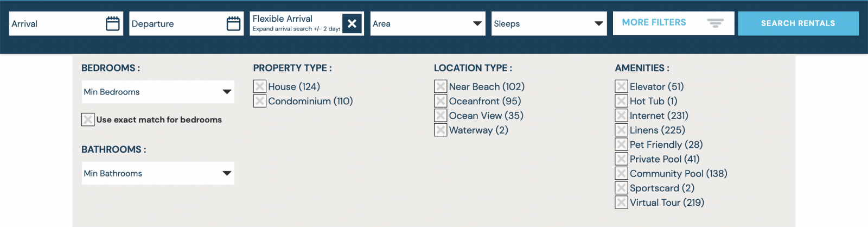Click the Search Rentals button
This screenshot has width=868, height=227.
[798, 23]
